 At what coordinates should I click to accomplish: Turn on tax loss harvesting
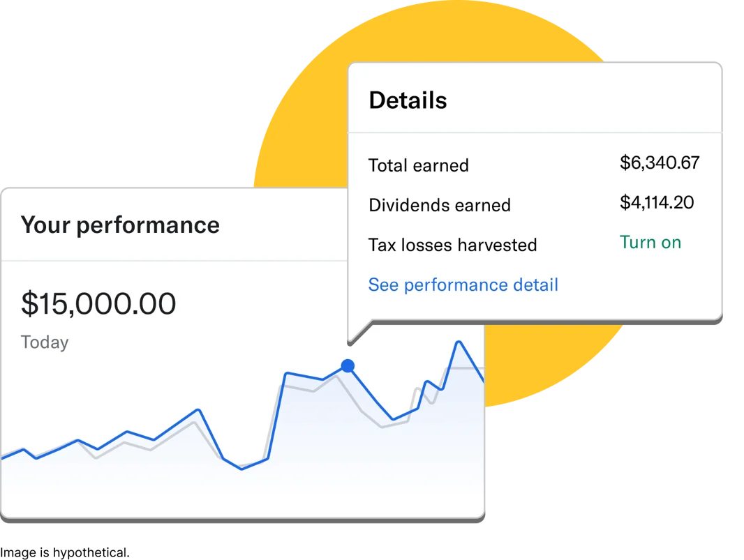[x=650, y=242]
